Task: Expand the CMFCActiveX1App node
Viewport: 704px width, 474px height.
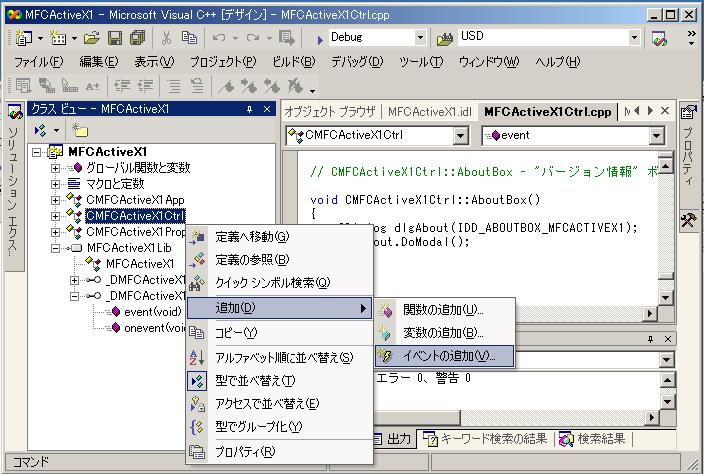Action: (x=55, y=200)
